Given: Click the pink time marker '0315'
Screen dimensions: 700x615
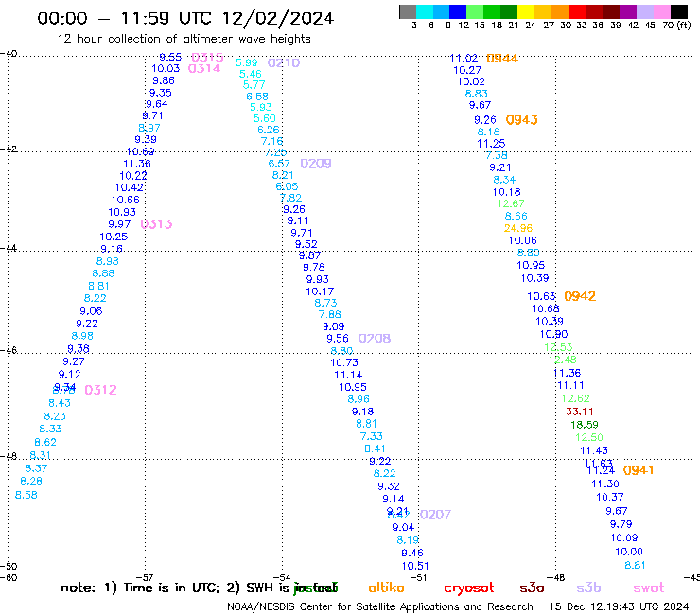Looking at the screenshot, I should click(x=207, y=57).
